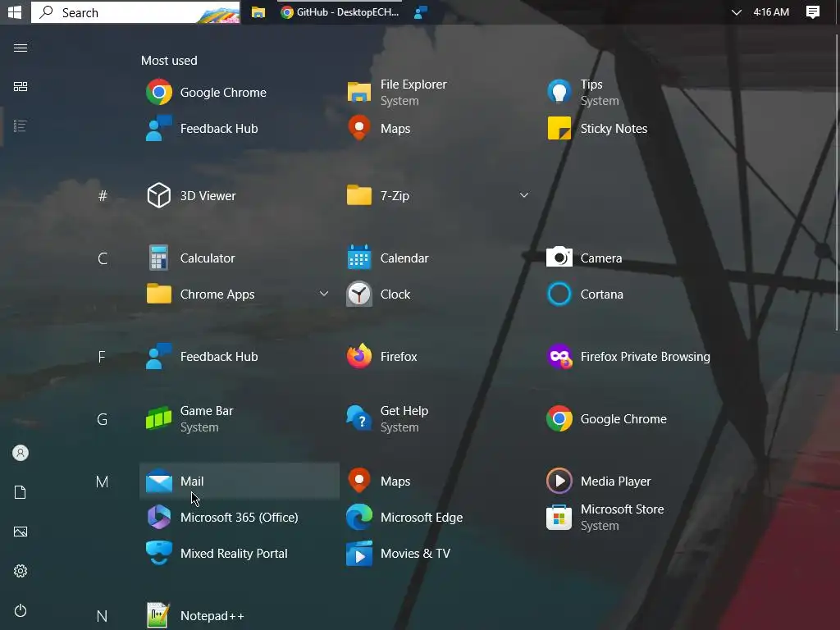This screenshot has width=840, height=630.
Task: Click the C letter group header
Action: click(103, 258)
